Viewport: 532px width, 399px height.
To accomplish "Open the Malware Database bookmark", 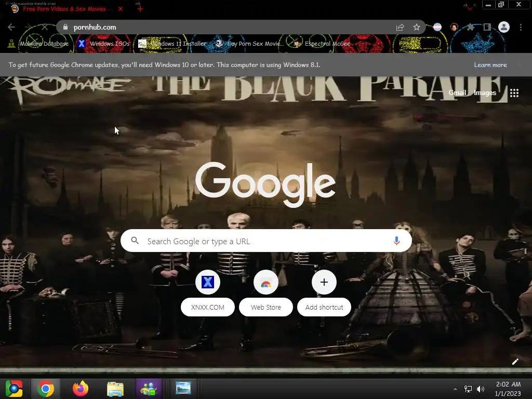I will [38, 44].
